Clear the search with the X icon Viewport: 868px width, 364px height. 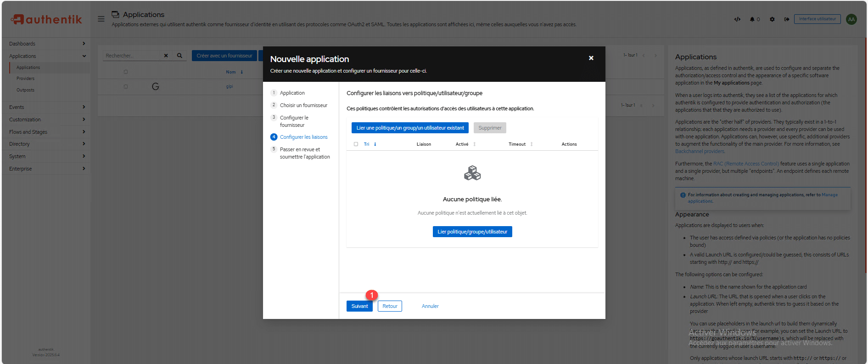166,56
